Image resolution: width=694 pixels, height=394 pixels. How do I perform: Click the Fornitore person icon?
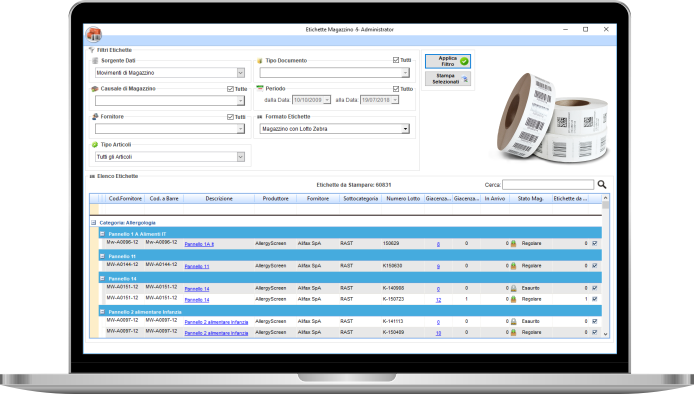95,117
